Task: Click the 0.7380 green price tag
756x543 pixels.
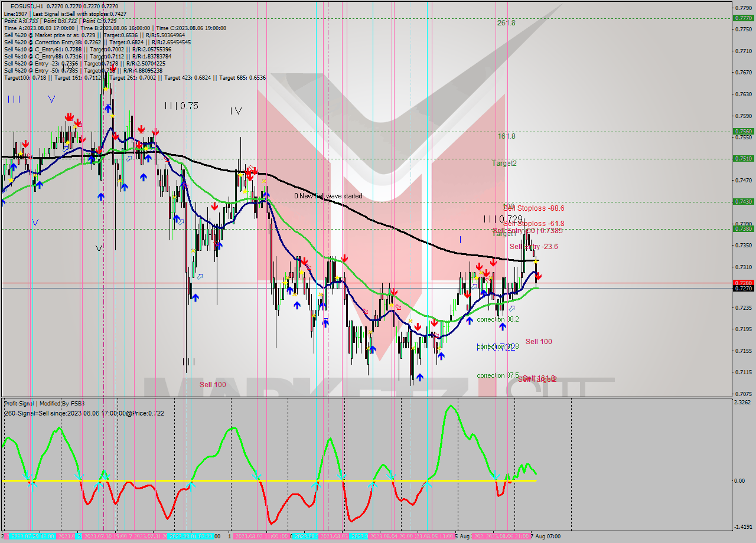Action: [x=743, y=229]
